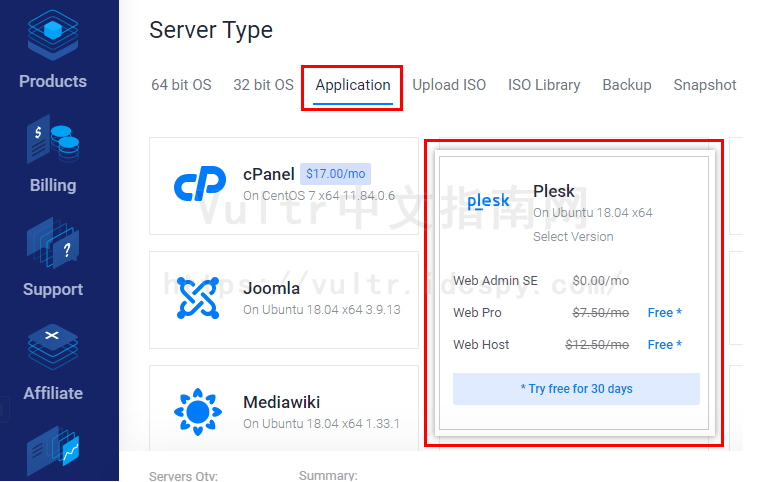The image size is (777, 482).
Task: Select the cPanel application card title
Action: point(269,174)
